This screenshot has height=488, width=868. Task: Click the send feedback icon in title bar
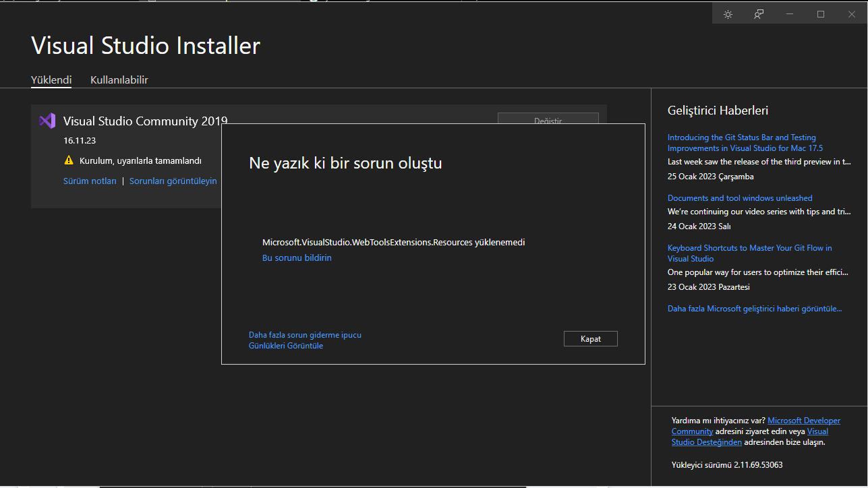pyautogui.click(x=759, y=14)
